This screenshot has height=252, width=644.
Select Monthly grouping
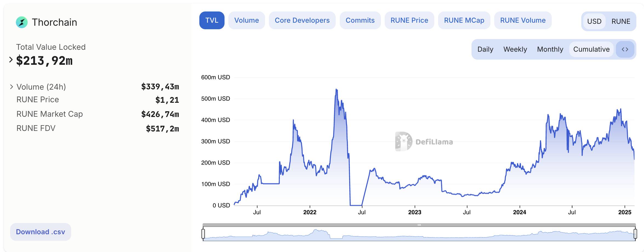550,49
